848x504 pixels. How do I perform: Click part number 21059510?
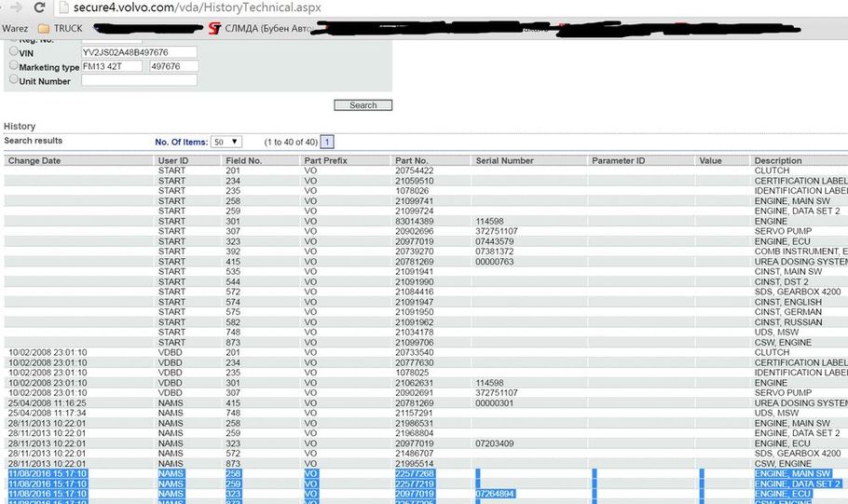coord(415,181)
